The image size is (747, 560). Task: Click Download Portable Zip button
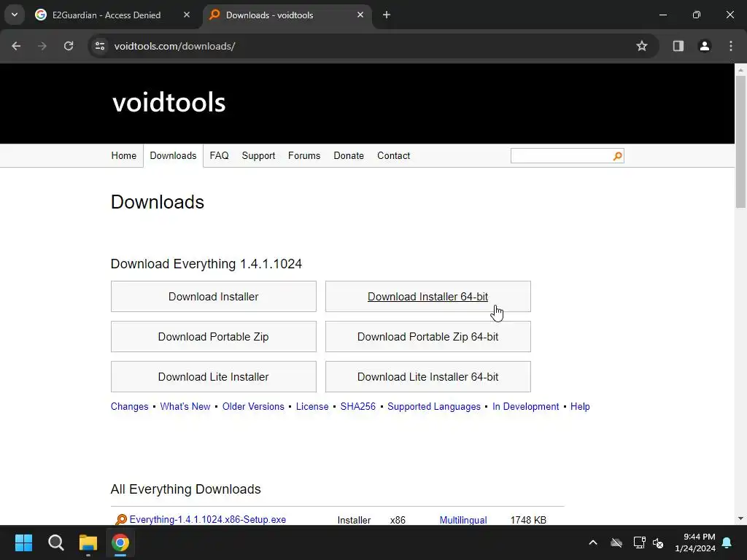point(214,337)
